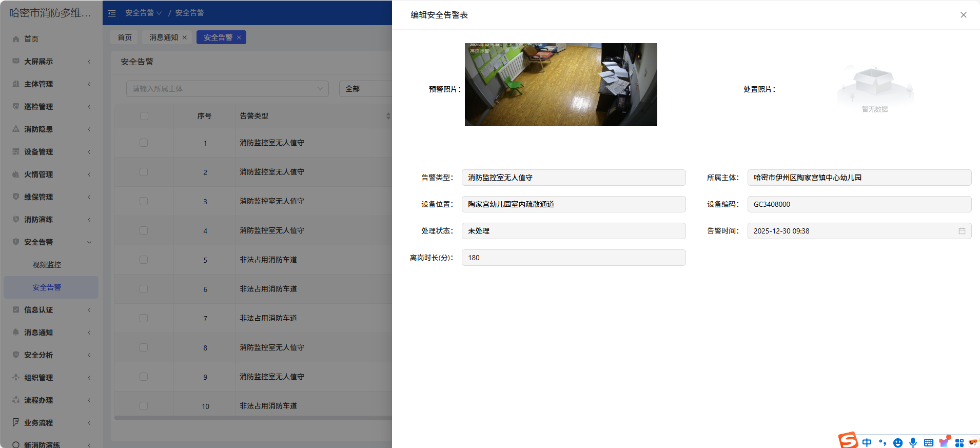Viewport: 980px width, 448px height.
Task: Click the Sogou input method S icon
Action: point(848,440)
